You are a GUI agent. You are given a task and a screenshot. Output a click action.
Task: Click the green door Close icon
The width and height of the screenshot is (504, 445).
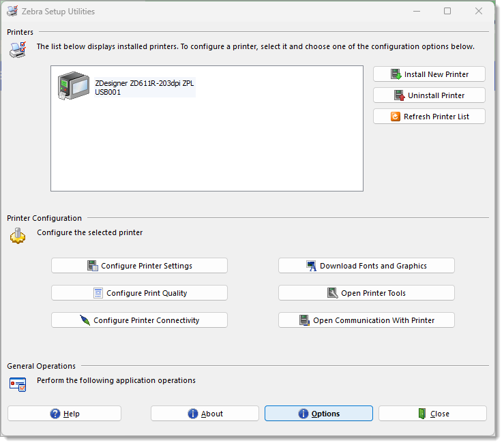pyautogui.click(x=422, y=414)
